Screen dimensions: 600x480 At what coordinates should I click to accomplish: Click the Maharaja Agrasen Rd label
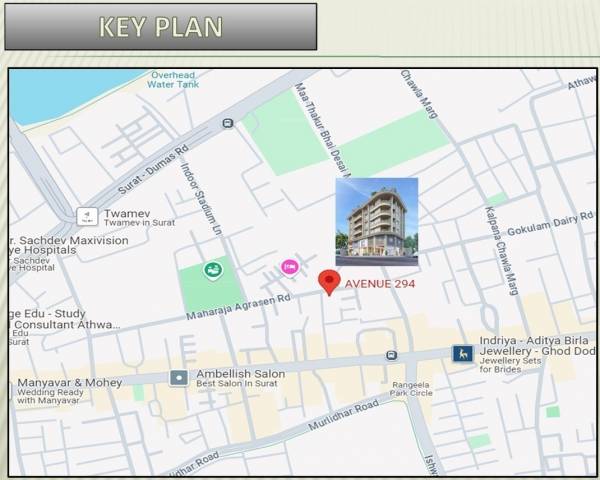238,307
